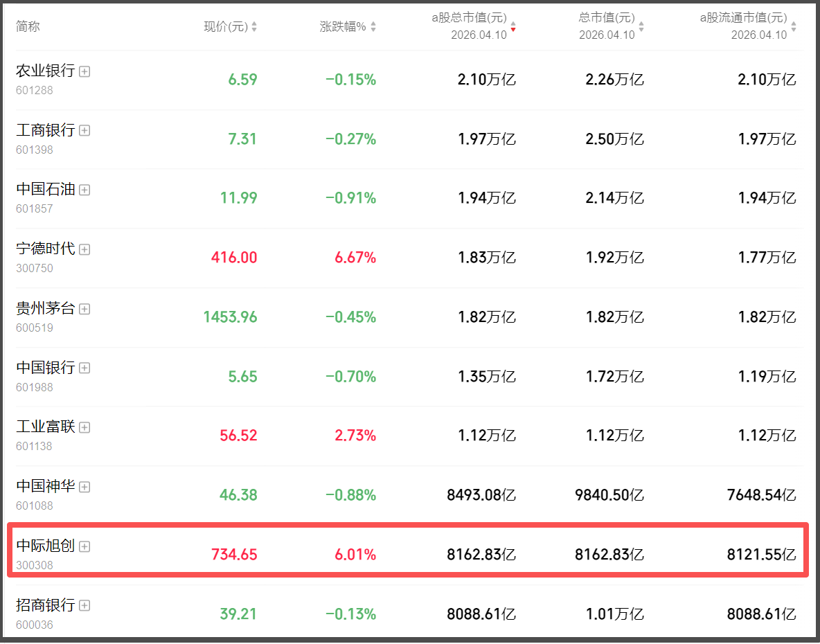Viewport: 820px width, 644px height.
Task: Sort by 涨跌幅% using its sort arrows
Action: tap(374, 27)
